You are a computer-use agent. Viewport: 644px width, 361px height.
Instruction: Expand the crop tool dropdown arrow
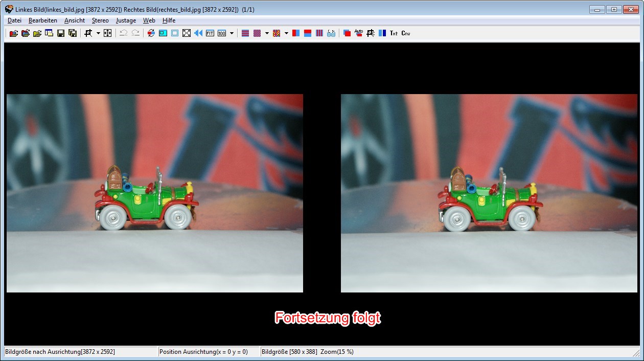(x=98, y=33)
